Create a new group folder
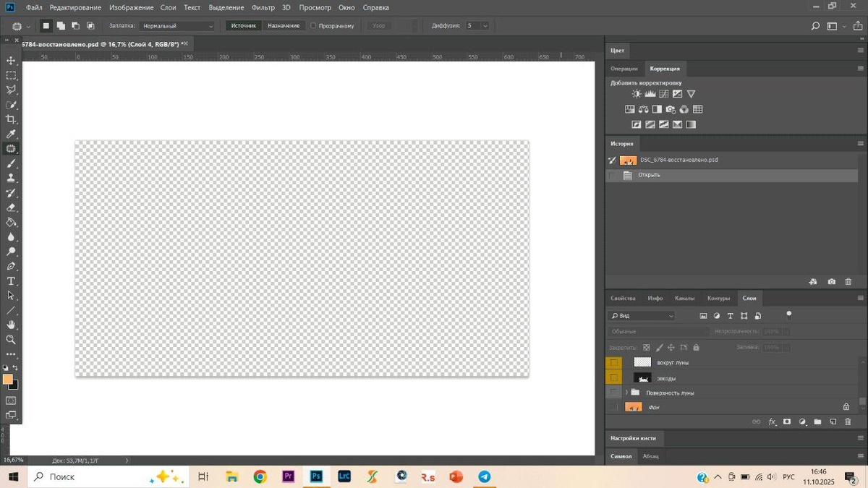 (x=817, y=421)
